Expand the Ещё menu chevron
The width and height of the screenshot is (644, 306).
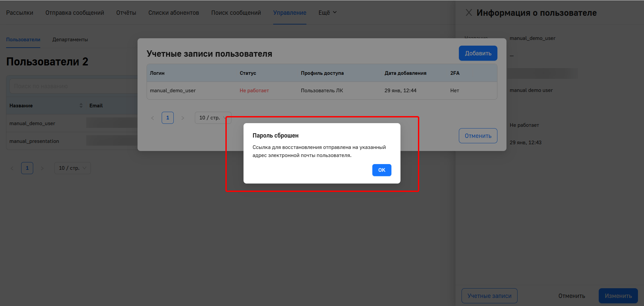tap(334, 13)
